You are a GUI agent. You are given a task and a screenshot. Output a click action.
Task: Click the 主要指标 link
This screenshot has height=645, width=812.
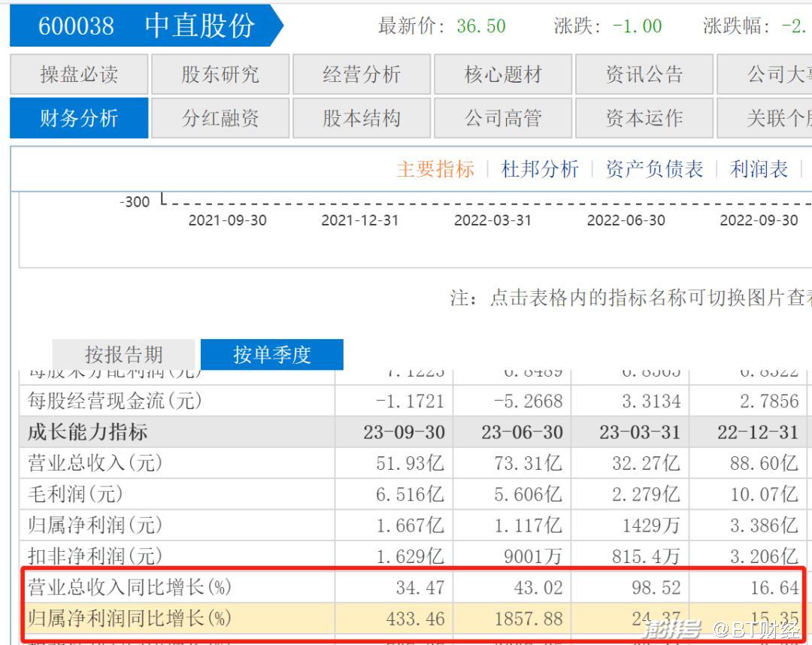pyautogui.click(x=435, y=169)
